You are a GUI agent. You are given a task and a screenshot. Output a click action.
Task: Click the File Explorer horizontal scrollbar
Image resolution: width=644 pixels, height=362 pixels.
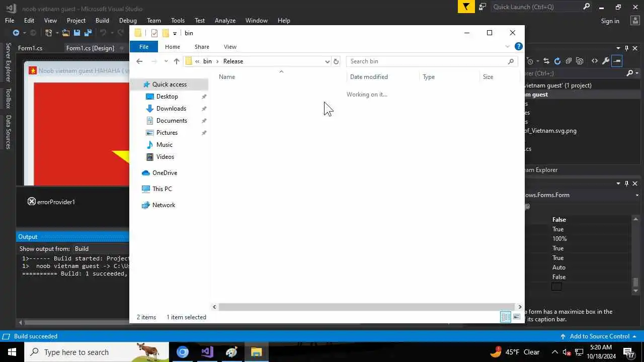click(x=366, y=307)
